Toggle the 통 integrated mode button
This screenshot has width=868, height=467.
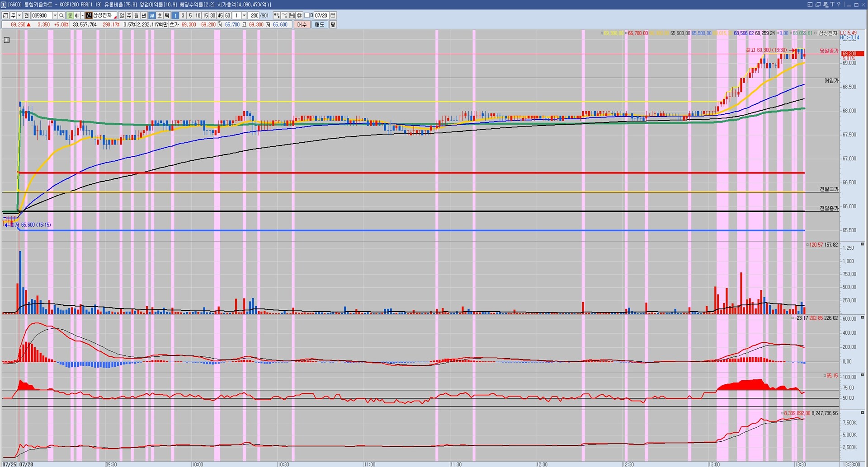[x=70, y=15]
